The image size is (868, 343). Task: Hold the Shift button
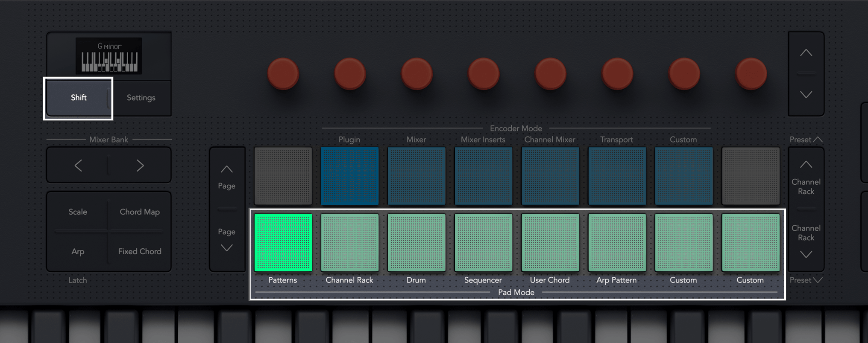coord(78,98)
